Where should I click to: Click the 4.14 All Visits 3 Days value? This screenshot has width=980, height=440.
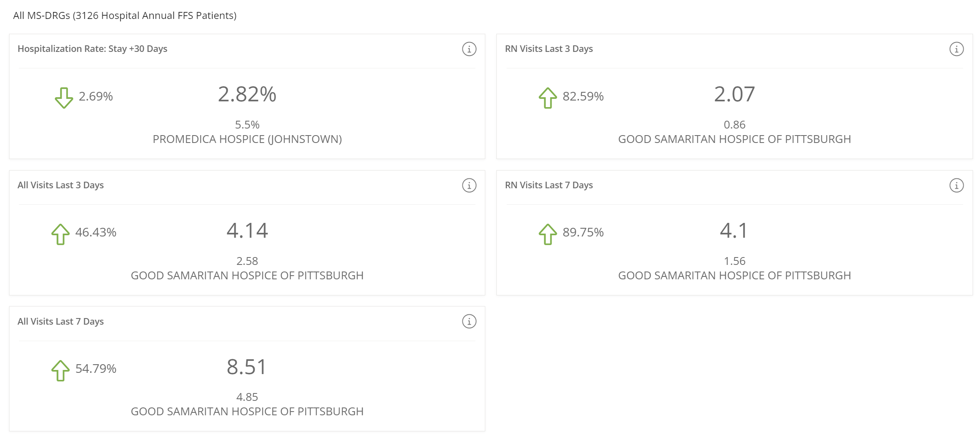[247, 230]
